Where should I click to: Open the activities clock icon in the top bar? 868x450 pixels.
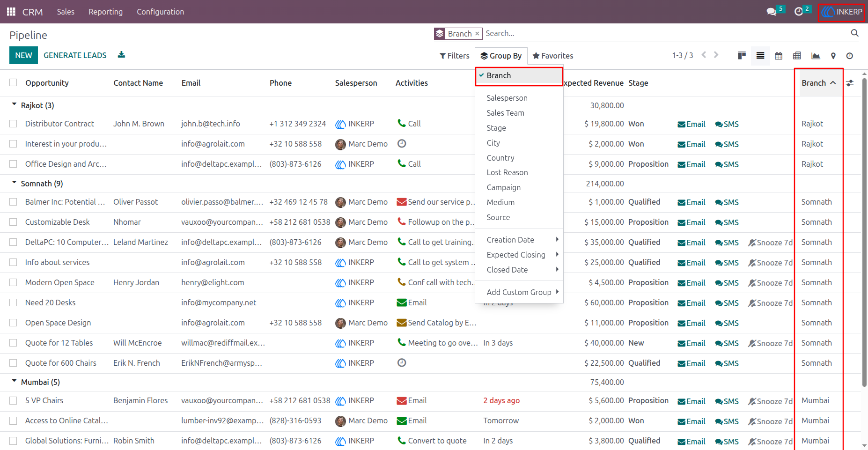tap(799, 12)
